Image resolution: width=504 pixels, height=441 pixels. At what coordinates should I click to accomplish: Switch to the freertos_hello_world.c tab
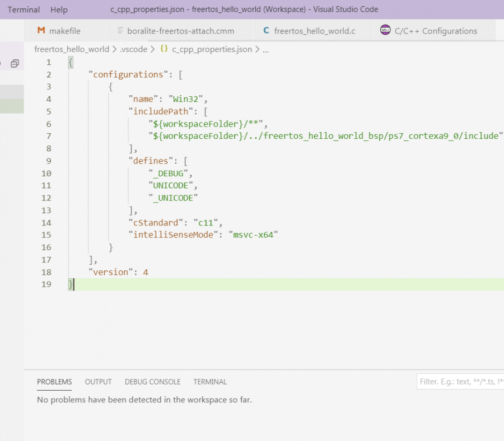click(x=311, y=31)
